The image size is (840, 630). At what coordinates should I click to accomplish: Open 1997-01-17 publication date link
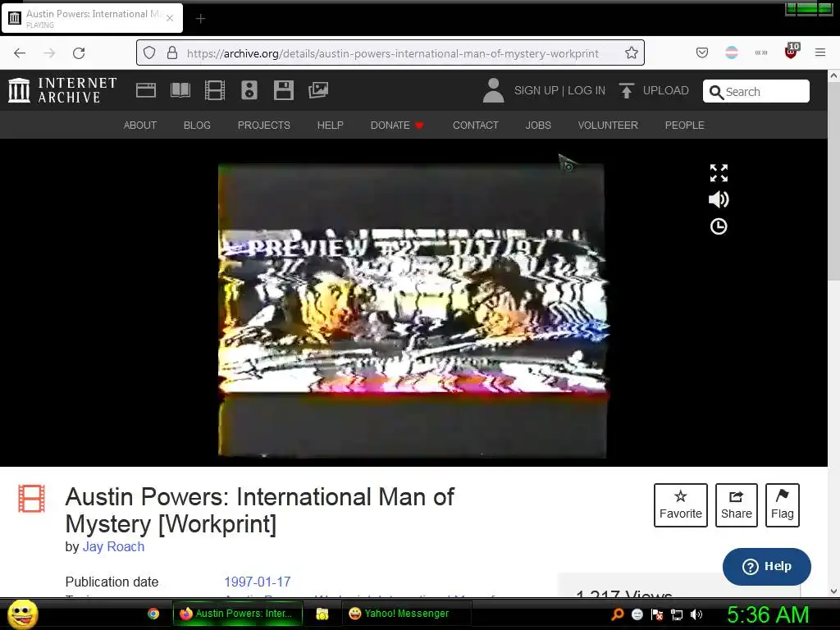point(258,582)
